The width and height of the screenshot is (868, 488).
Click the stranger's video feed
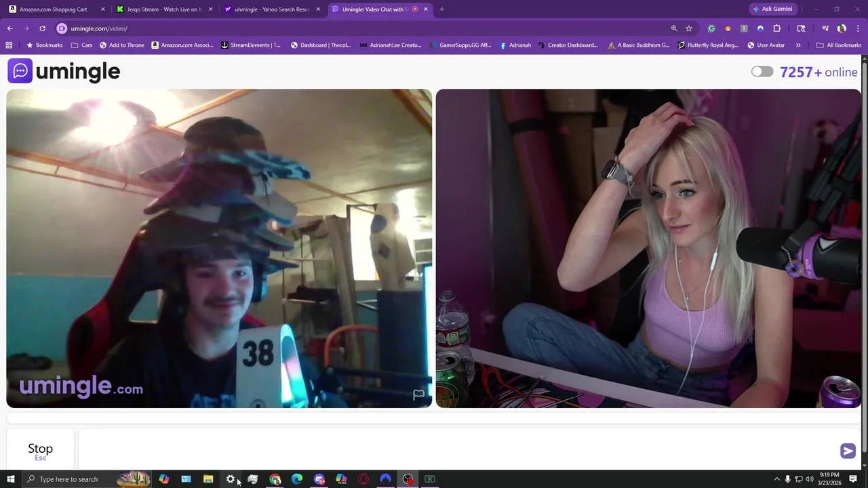pos(219,248)
